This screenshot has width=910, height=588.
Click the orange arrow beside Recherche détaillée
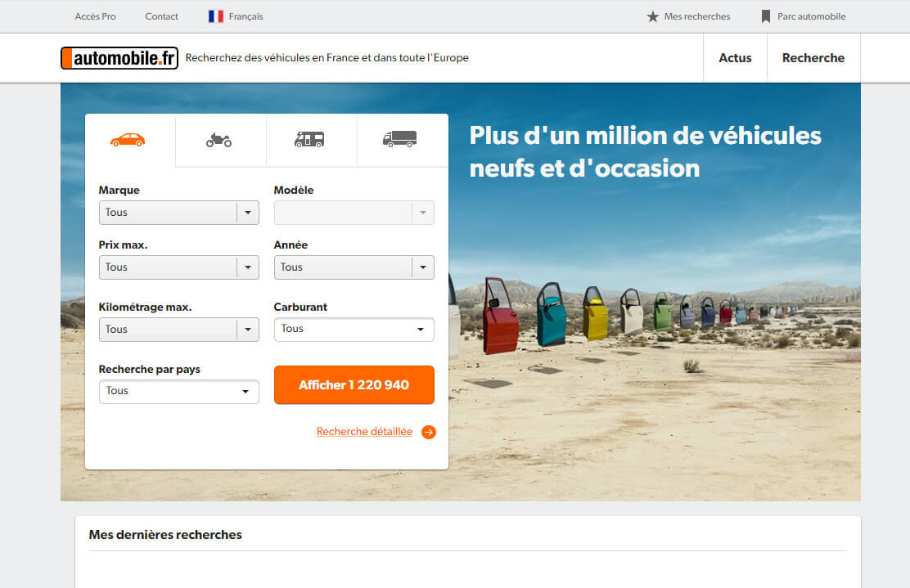coord(429,432)
